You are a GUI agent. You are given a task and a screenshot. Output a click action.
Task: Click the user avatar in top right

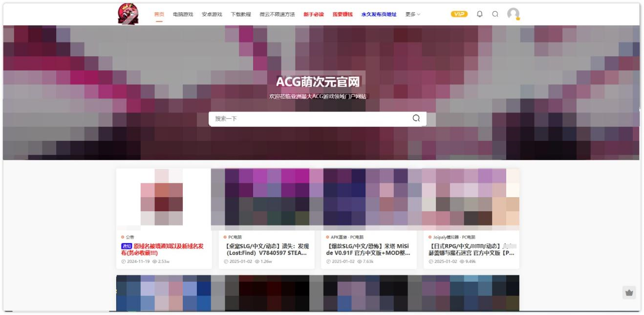tap(513, 15)
